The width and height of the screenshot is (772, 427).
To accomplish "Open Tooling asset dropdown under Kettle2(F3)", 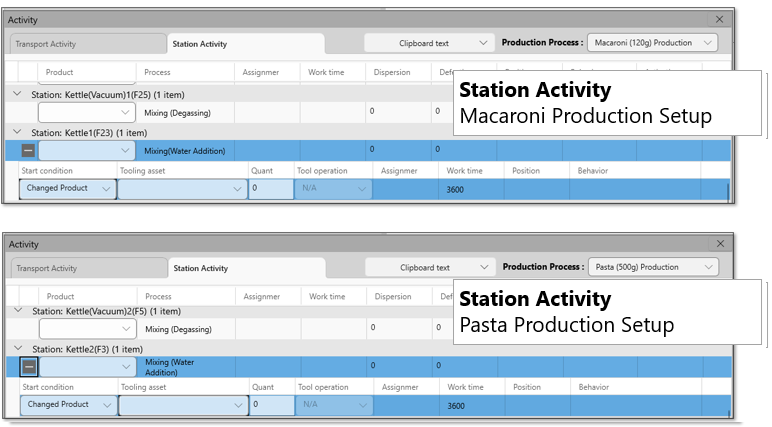I will point(182,405).
